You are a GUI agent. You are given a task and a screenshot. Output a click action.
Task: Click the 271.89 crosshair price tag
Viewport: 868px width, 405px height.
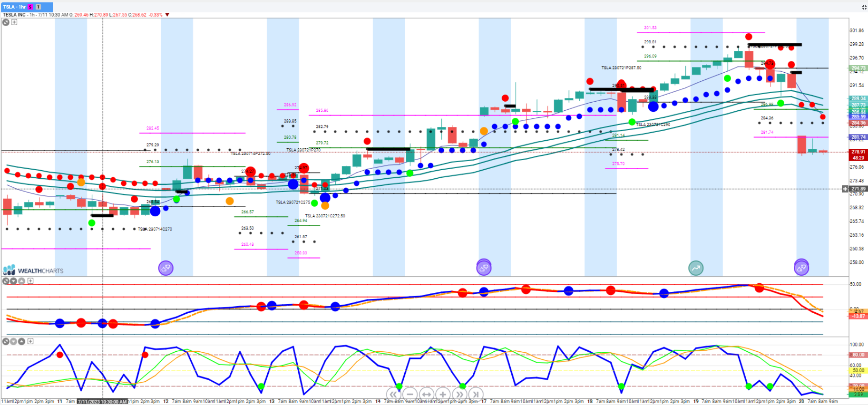pos(858,189)
